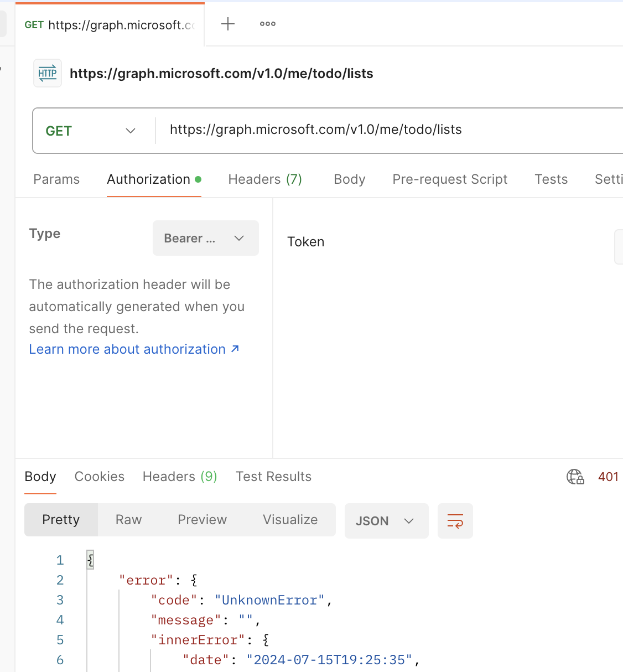Image resolution: width=623 pixels, height=672 pixels.
Task: Click the "message" key in response
Action: pyautogui.click(x=186, y=620)
